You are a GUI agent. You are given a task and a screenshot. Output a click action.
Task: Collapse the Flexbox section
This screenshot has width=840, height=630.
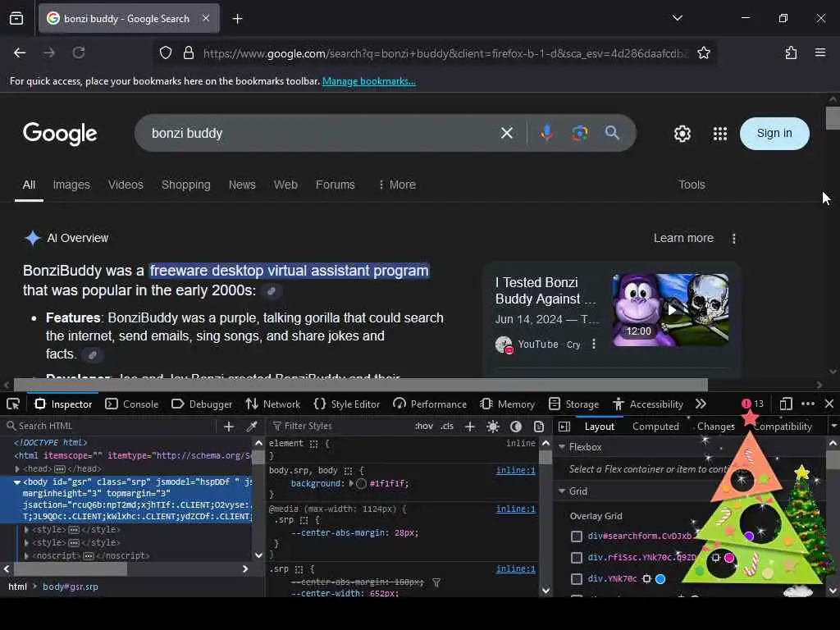click(562, 447)
